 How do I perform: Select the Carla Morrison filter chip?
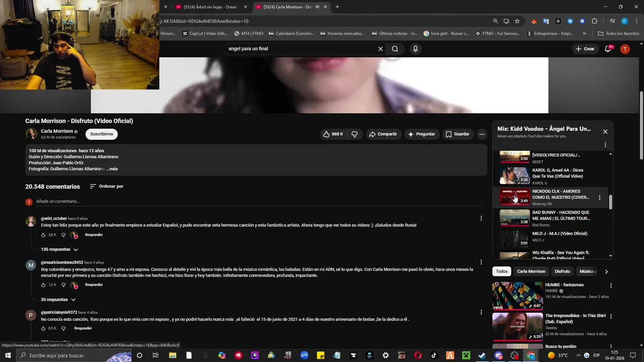click(531, 271)
